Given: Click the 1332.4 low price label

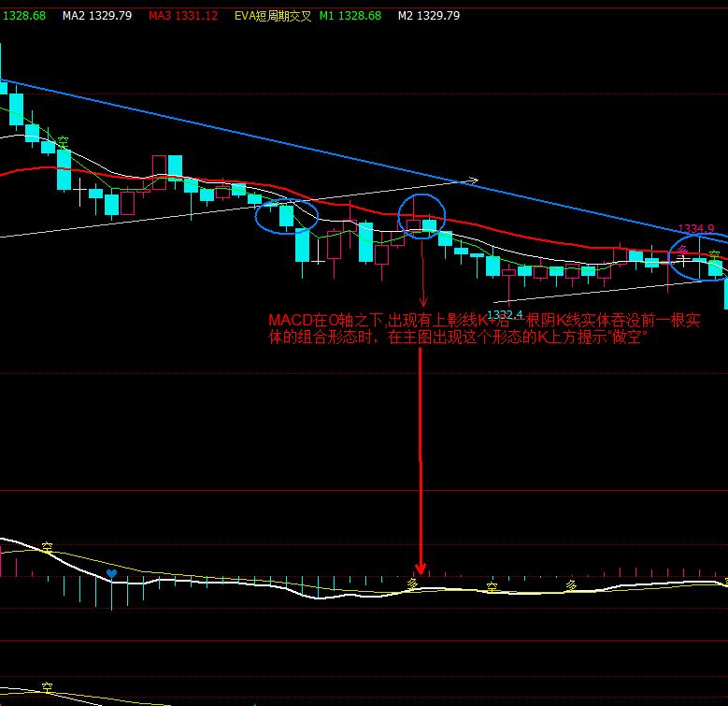Looking at the screenshot, I should point(506,314).
